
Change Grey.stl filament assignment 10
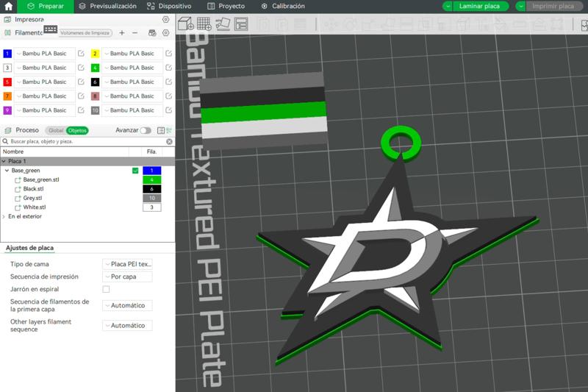click(x=152, y=198)
